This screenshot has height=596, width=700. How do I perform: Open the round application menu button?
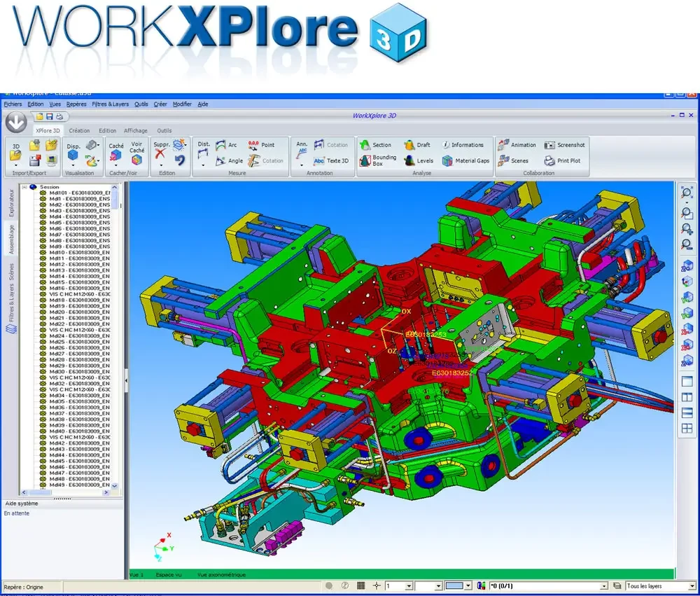click(16, 123)
